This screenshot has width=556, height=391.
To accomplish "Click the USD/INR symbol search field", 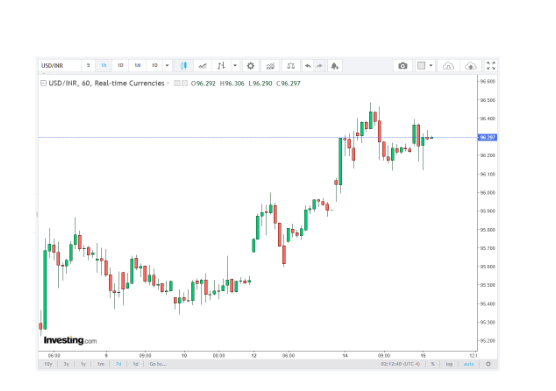I will tap(60, 66).
